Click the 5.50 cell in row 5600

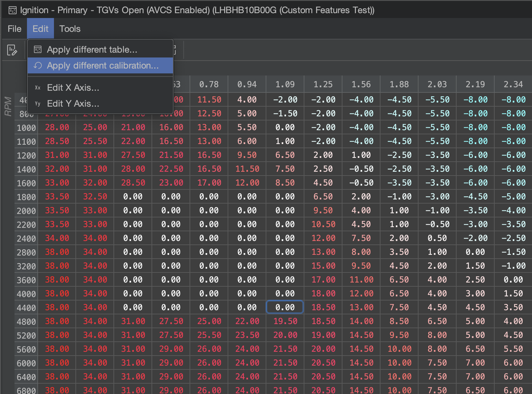pyautogui.click(x=513, y=349)
